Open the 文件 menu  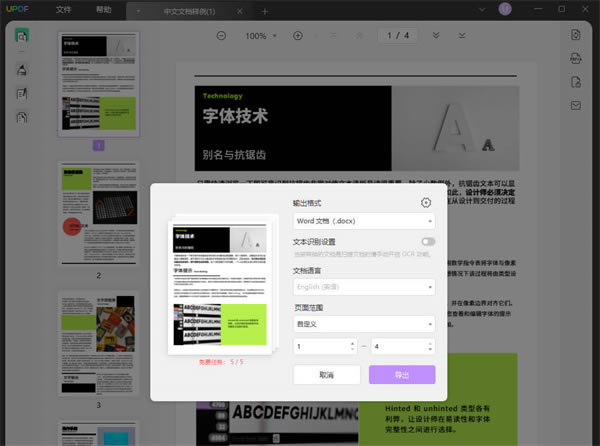[x=64, y=10]
